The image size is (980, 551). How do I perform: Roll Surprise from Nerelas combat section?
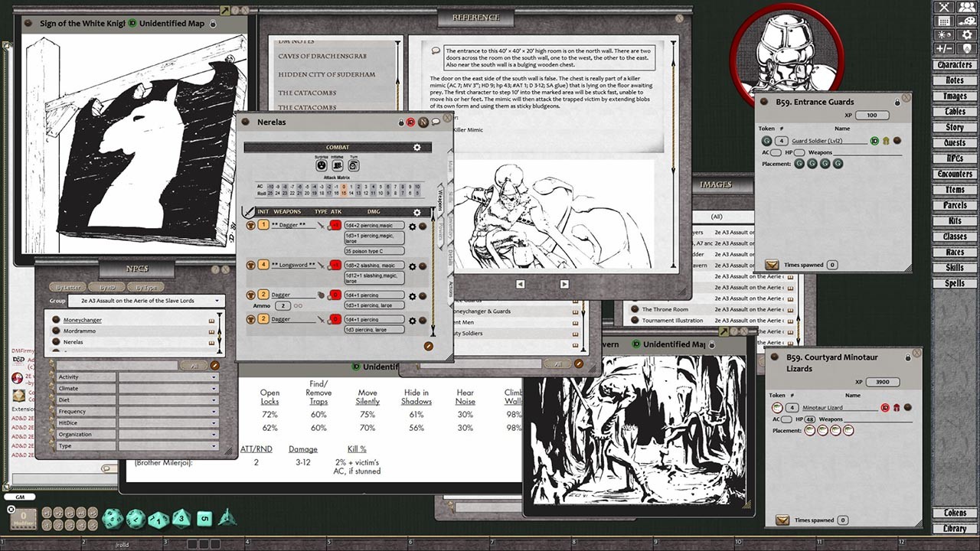321,165
